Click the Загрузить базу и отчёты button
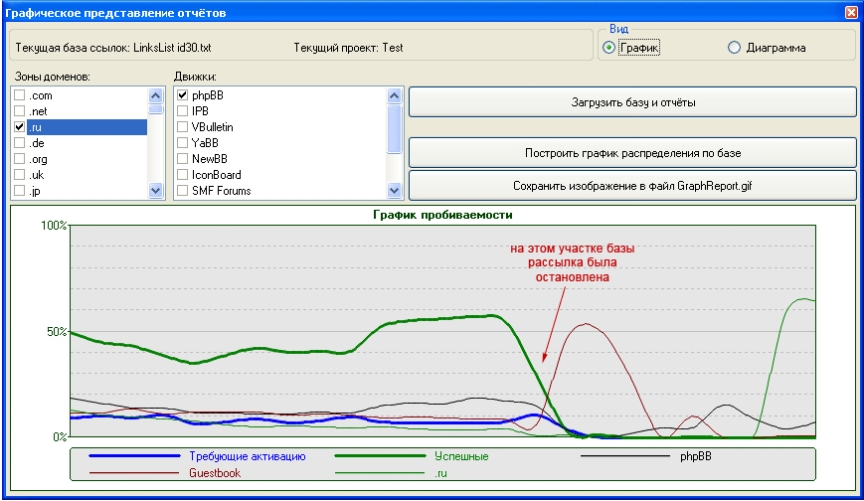The image size is (864, 501). coord(633,103)
